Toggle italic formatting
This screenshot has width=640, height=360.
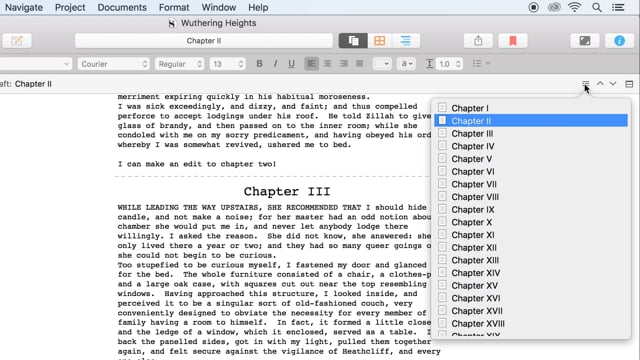click(276, 64)
